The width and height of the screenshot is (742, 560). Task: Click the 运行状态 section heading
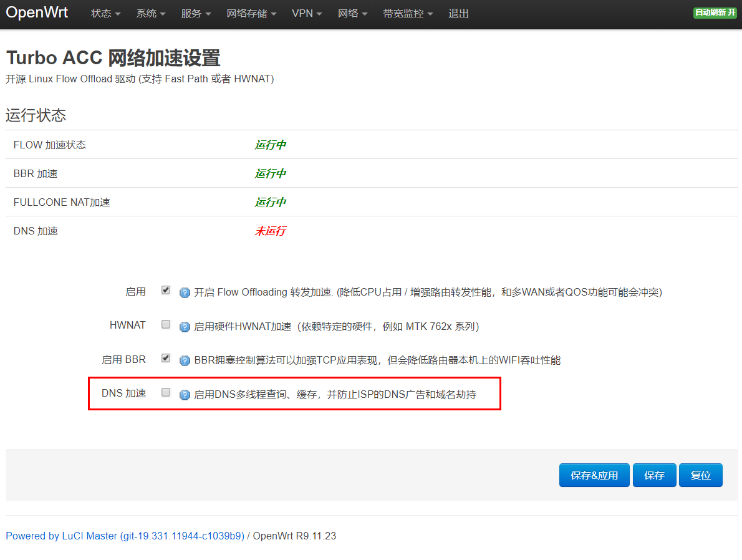[36, 115]
